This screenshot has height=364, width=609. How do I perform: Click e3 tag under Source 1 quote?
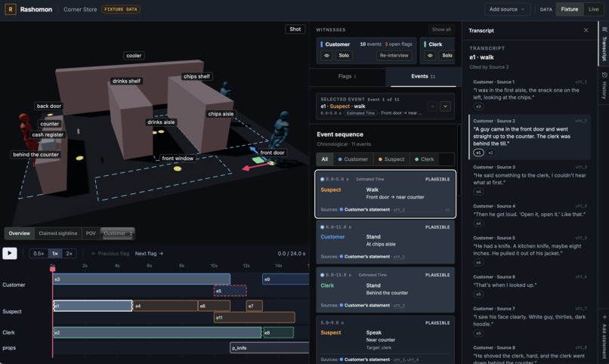[x=478, y=106]
